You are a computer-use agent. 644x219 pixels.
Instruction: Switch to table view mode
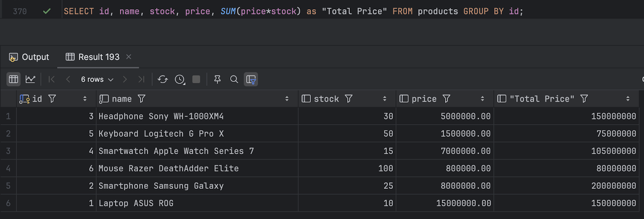[x=14, y=79]
